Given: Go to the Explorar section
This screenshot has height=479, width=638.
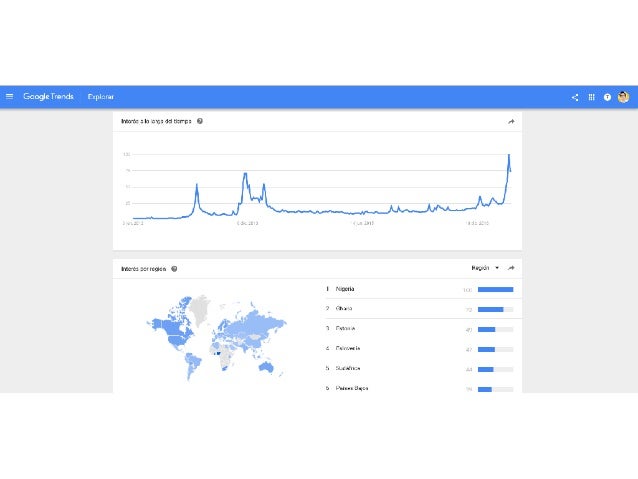Looking at the screenshot, I should coord(101,97).
